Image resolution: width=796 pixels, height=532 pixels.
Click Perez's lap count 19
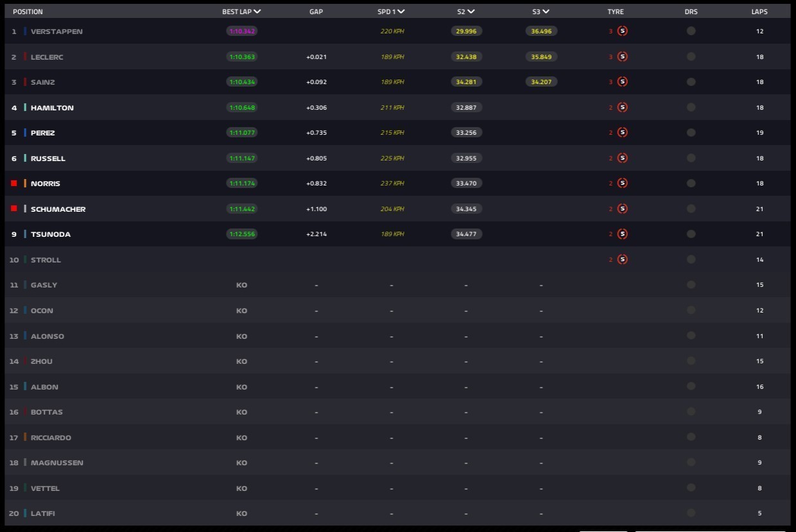click(x=759, y=133)
